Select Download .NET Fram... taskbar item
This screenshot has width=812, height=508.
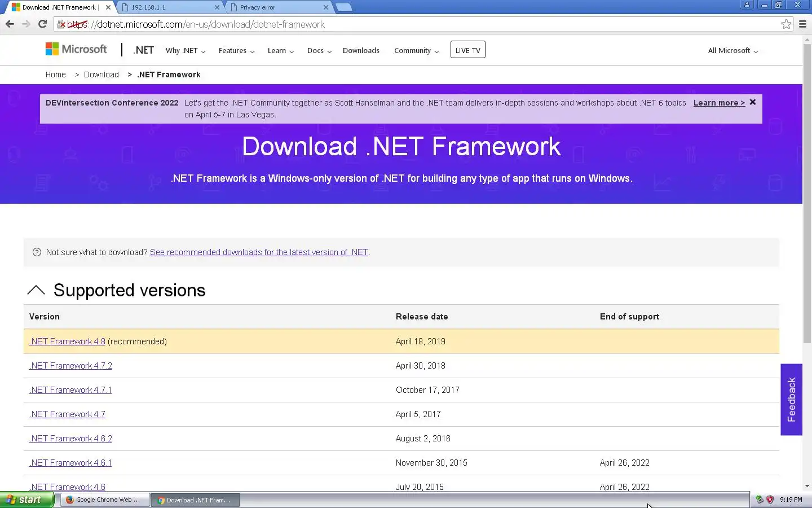click(195, 500)
